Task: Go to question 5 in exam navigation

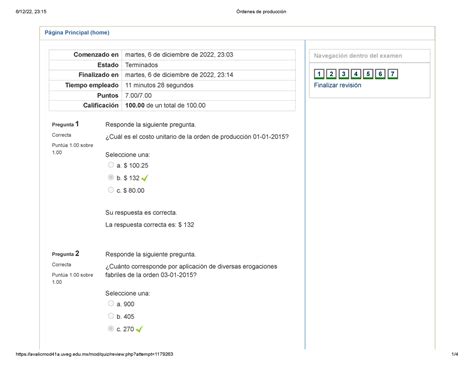Action: click(x=368, y=74)
